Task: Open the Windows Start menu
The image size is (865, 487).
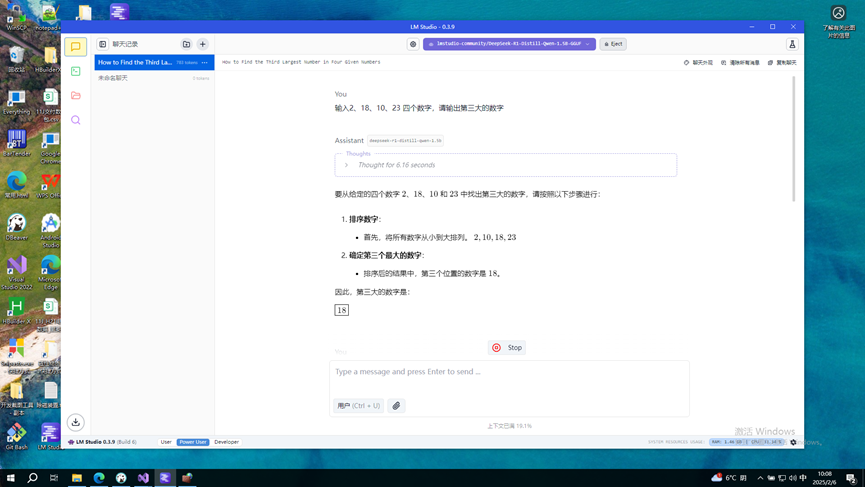Action: click(x=10, y=478)
